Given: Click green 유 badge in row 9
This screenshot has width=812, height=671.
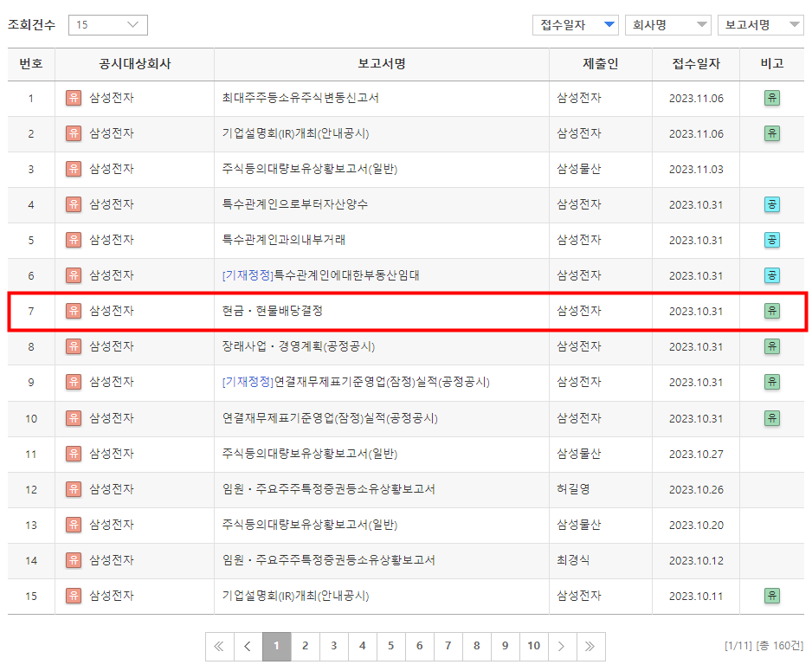Looking at the screenshot, I should pos(772,382).
